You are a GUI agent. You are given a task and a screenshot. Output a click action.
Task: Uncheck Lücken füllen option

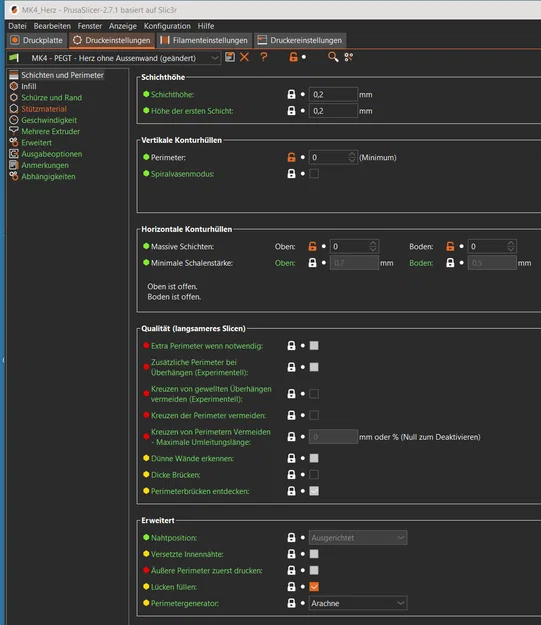[x=314, y=587]
